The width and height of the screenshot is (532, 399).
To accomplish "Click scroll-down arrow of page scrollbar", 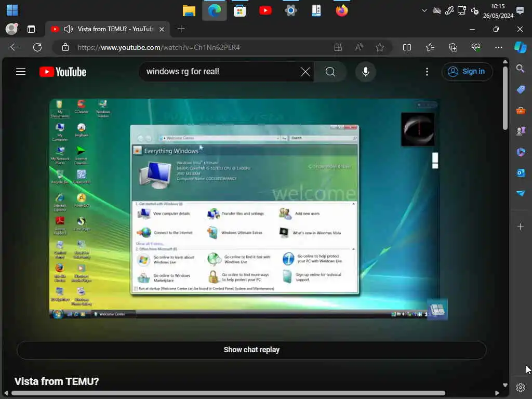I will pyautogui.click(x=505, y=385).
